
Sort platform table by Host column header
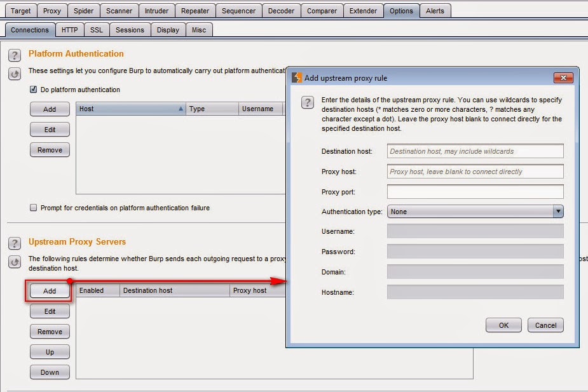[130, 109]
